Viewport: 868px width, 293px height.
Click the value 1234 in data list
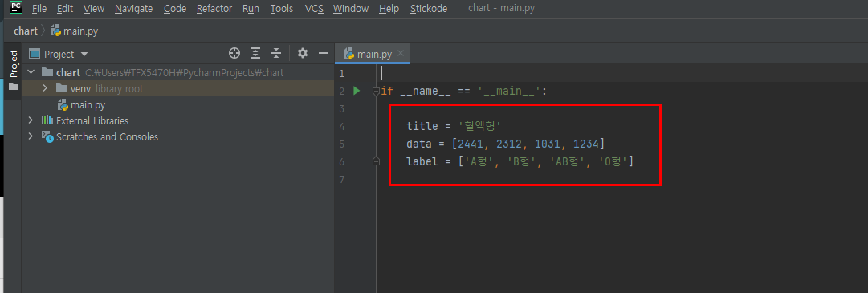pos(585,144)
